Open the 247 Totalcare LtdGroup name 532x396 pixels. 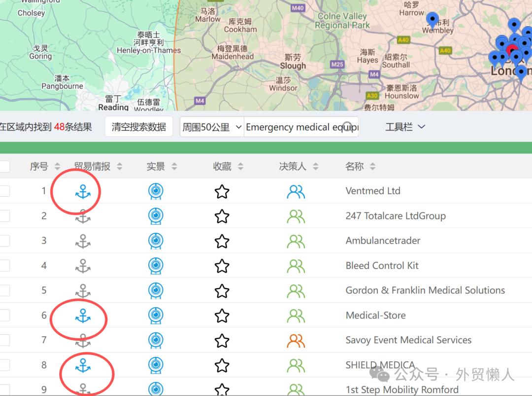396,216
